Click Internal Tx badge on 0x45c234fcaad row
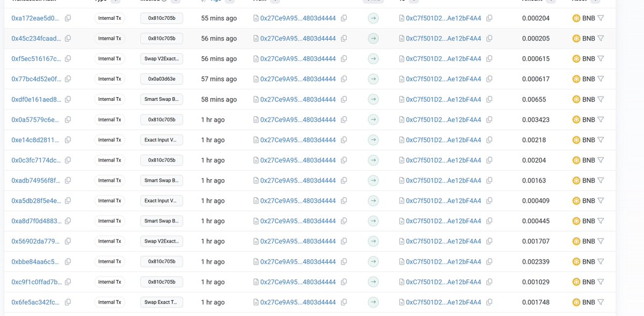 [109, 39]
